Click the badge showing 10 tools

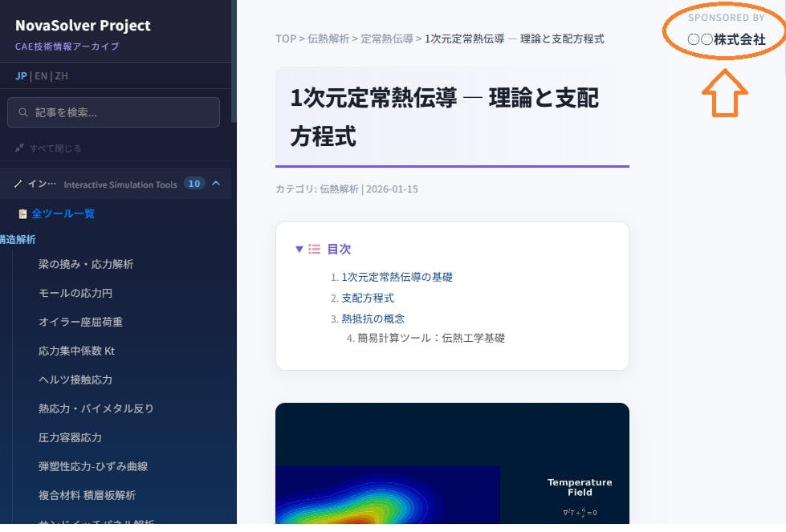click(193, 184)
